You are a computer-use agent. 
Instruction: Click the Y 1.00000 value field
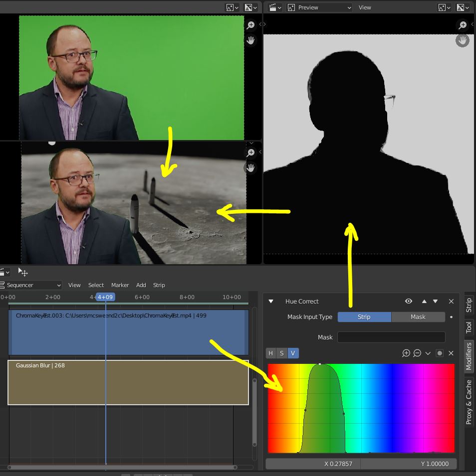tap(409, 464)
